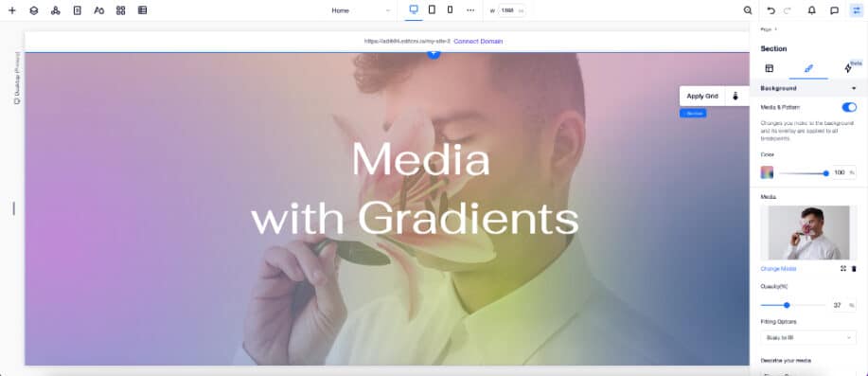Adjust the Color opacity slider handle
The image size is (868, 376).
(x=826, y=173)
